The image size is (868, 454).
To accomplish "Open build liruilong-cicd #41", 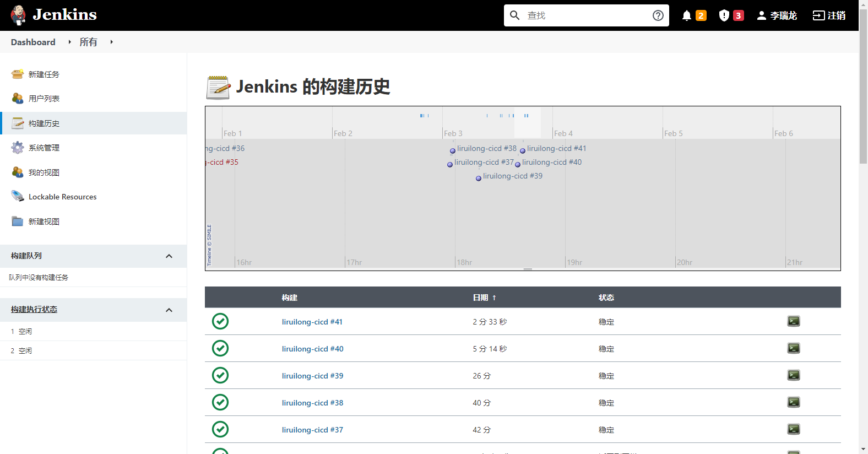I will pyautogui.click(x=312, y=322).
